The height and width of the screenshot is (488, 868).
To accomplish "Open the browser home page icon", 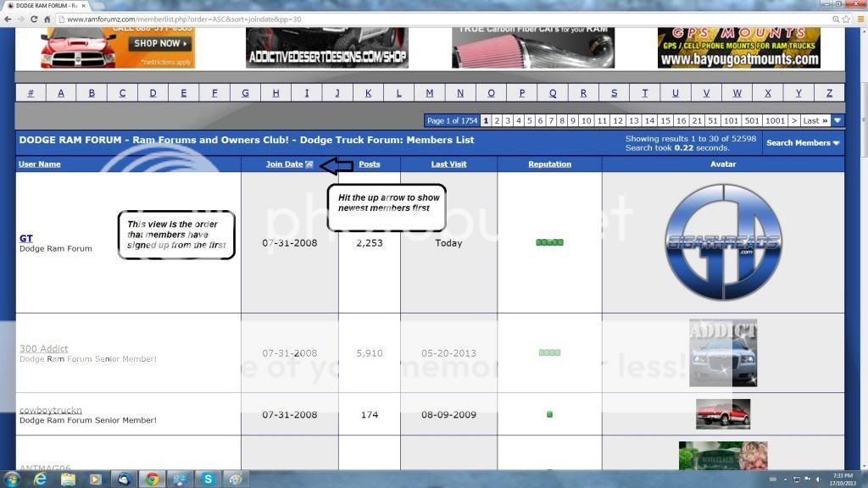I will (47, 19).
